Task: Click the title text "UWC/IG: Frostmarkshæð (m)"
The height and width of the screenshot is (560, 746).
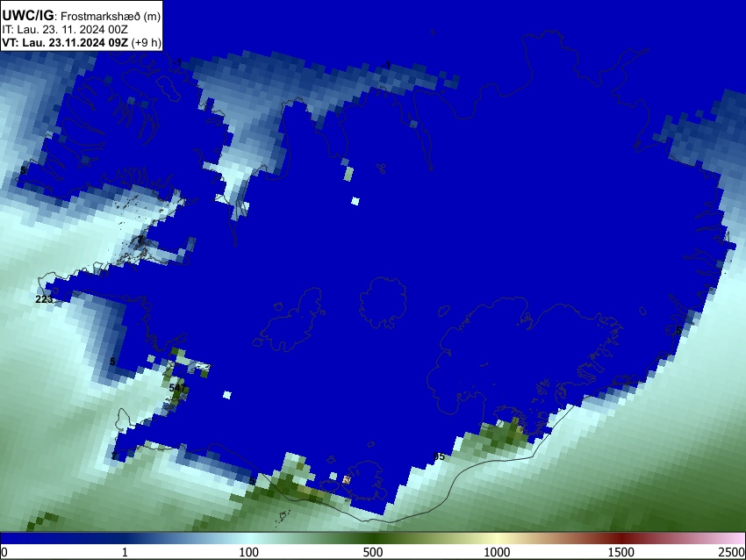Action: [x=82, y=16]
